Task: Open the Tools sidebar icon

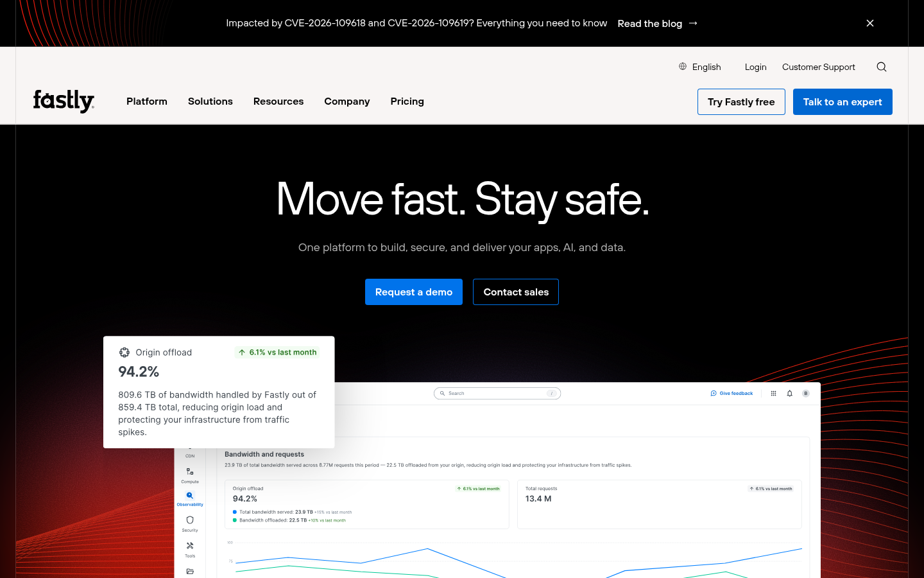Action: coord(190,546)
